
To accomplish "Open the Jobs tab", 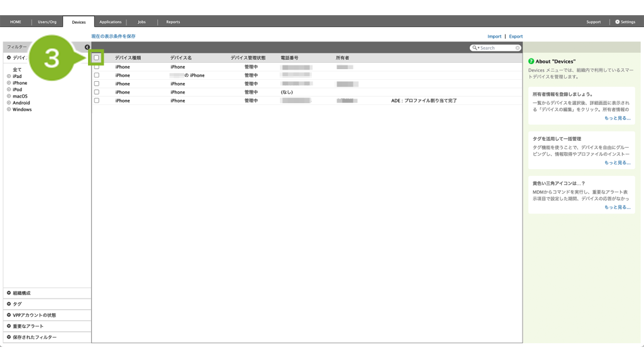I will (x=142, y=22).
